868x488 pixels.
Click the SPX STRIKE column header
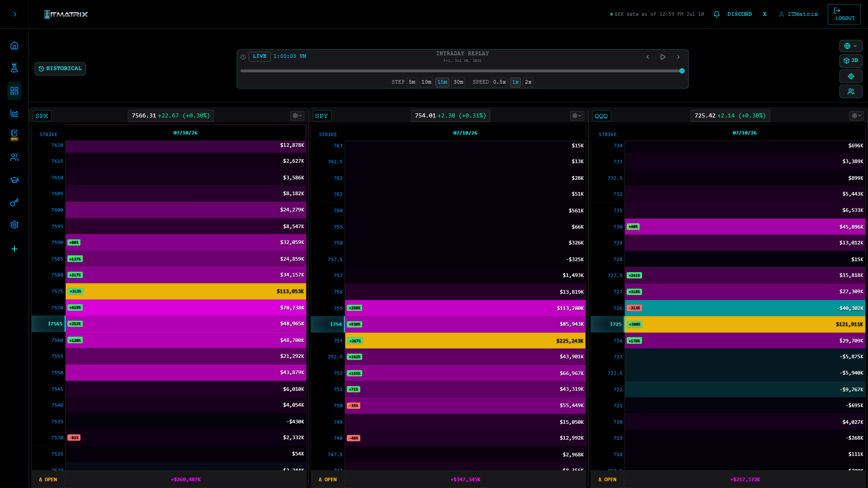click(48, 135)
